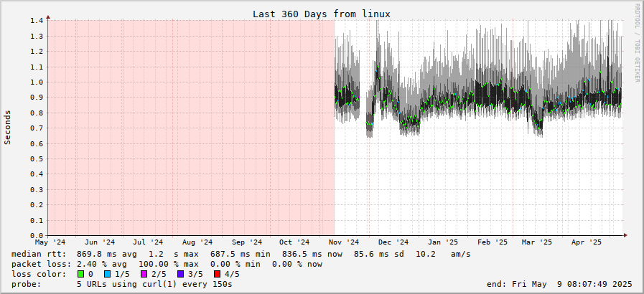Click the 'Dec '24' x-axis label
The height and width of the screenshot is (294, 644).
[393, 242]
